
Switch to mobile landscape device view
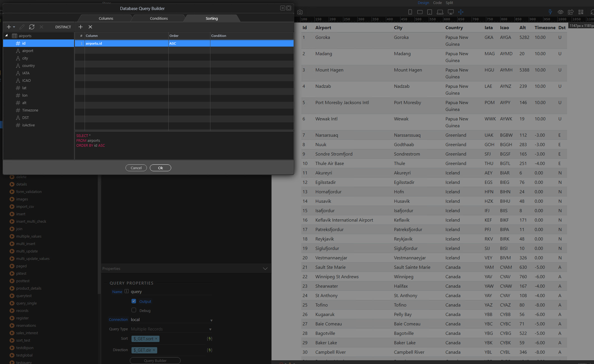coord(420,12)
